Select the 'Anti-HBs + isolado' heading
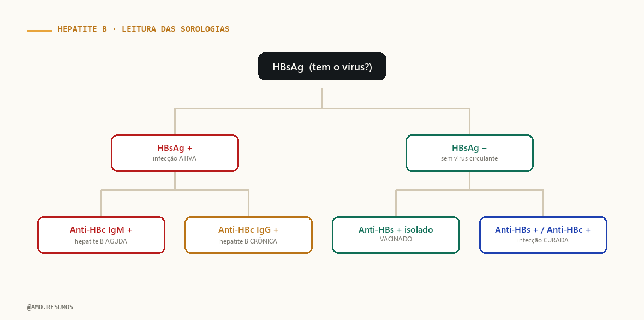This screenshot has height=320, width=644. pos(396,230)
